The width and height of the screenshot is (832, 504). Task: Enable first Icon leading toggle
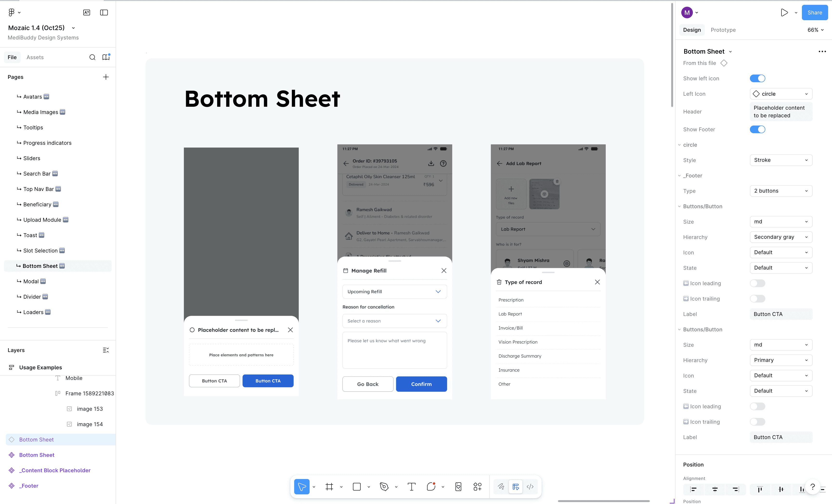[x=757, y=283]
